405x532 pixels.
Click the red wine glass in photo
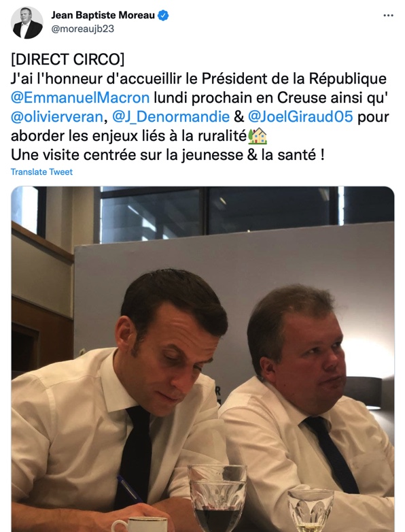217,498
